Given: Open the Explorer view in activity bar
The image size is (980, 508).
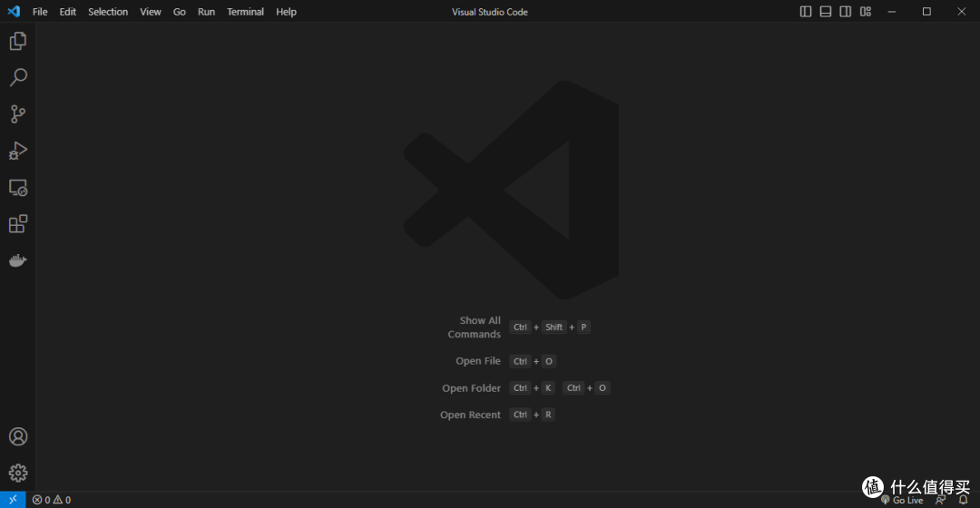Looking at the screenshot, I should (x=17, y=42).
